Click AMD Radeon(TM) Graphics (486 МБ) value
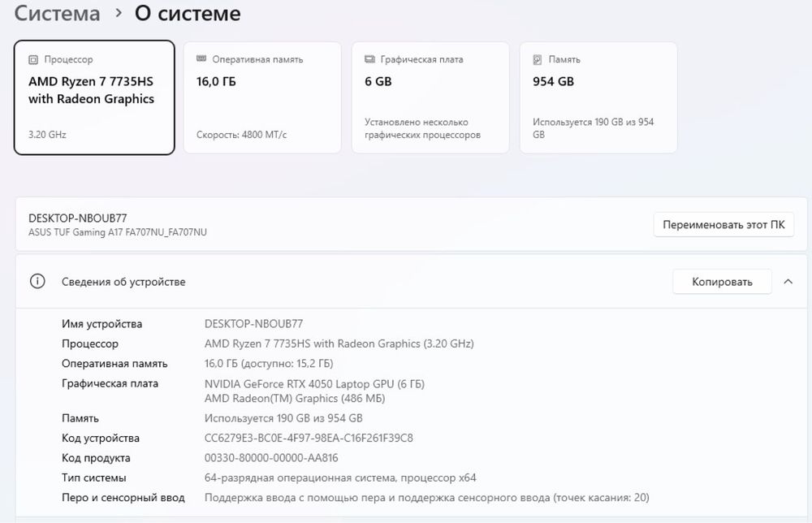Image resolution: width=812 pixels, height=523 pixels. click(x=295, y=398)
